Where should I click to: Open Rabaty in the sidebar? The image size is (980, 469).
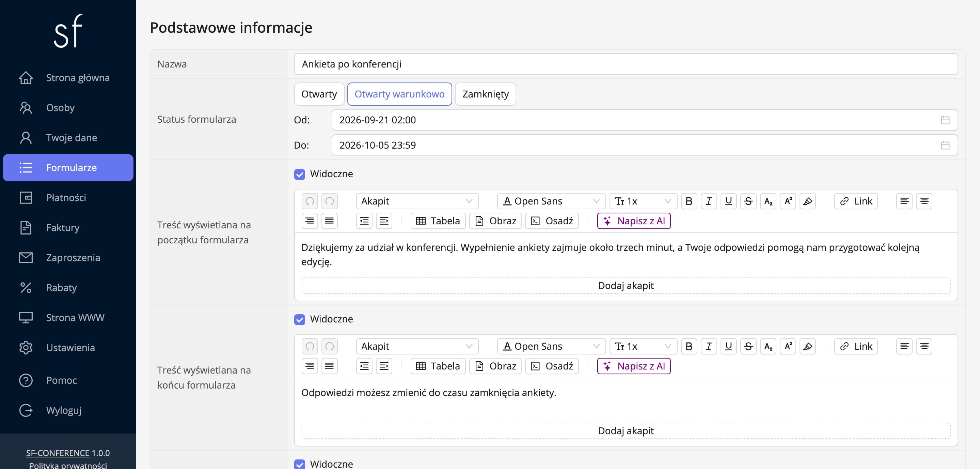click(x=68, y=287)
